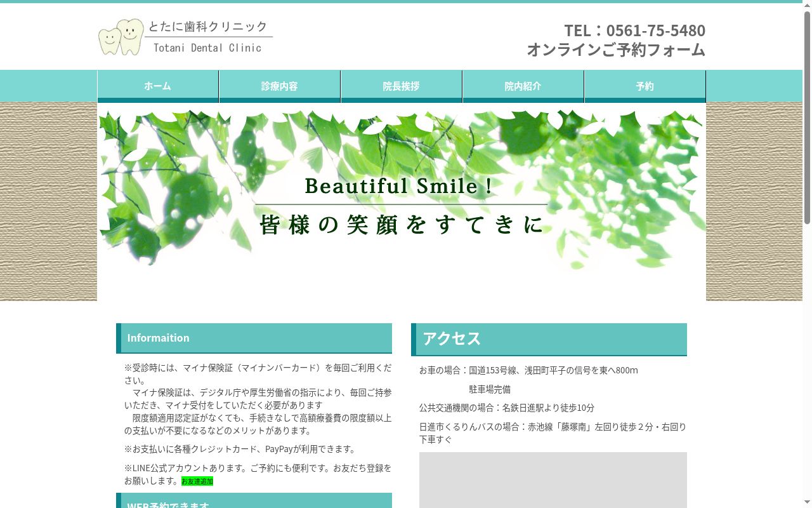
Task: Click the page vertical scrollbar thumb
Action: 807,117
